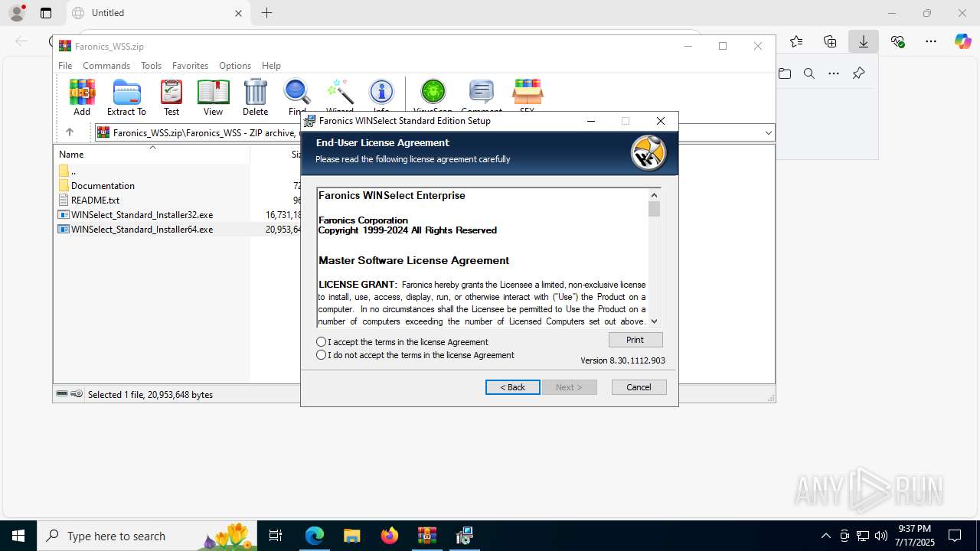This screenshot has width=980, height=551.
Task: Click the Print button
Action: pyautogui.click(x=635, y=340)
